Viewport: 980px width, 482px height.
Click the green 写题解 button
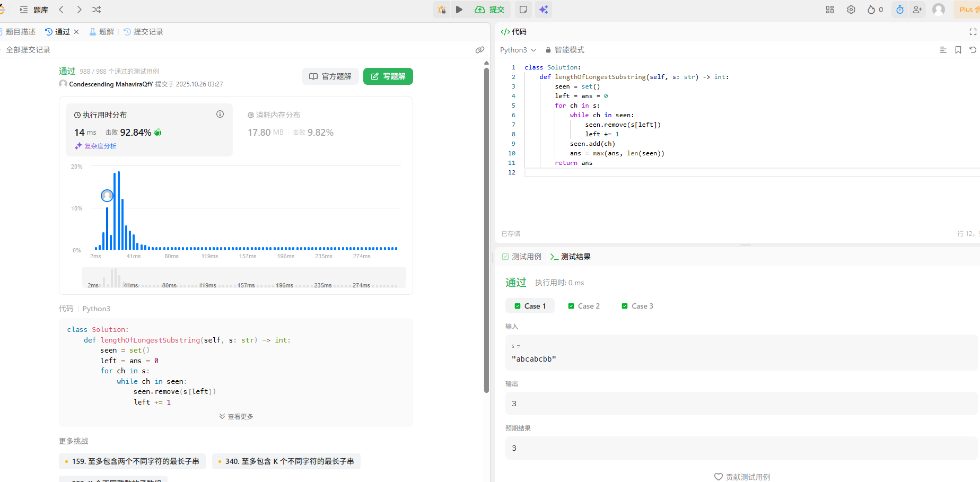(x=388, y=76)
